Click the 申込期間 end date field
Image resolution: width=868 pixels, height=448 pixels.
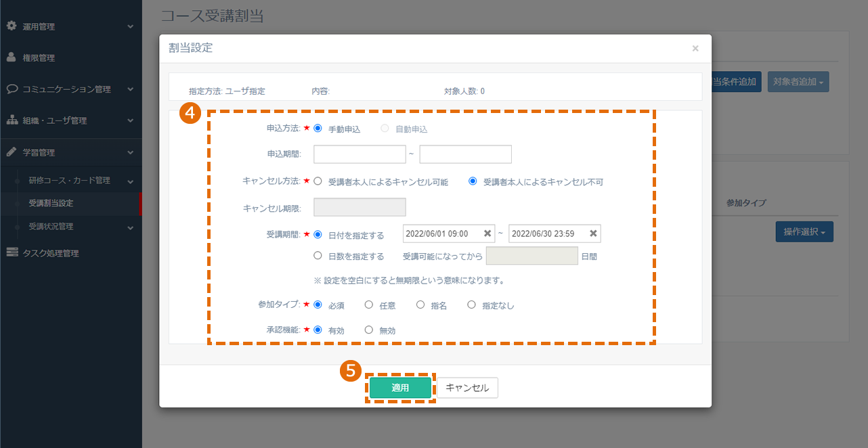click(x=466, y=154)
